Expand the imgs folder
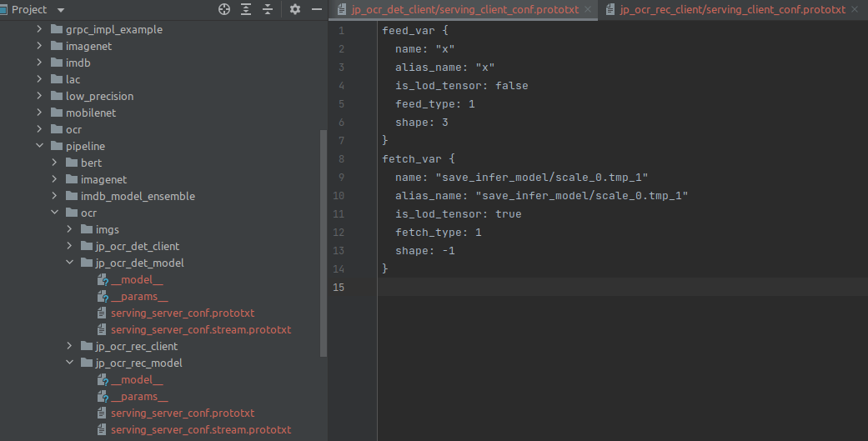 (69, 229)
